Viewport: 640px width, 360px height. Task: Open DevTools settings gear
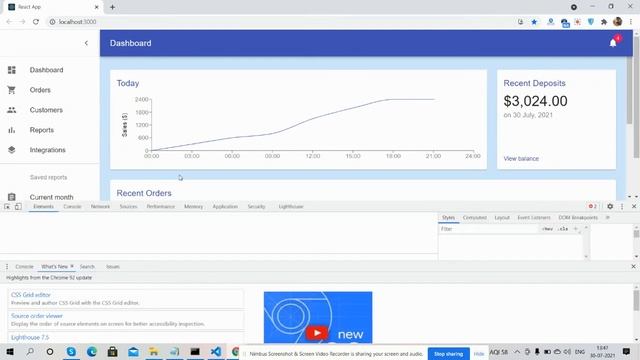tap(610, 207)
